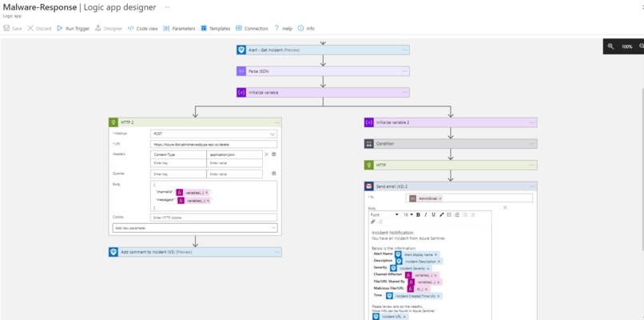Toggle bold in the email body editor
This screenshot has height=320, width=644.
click(x=418, y=214)
